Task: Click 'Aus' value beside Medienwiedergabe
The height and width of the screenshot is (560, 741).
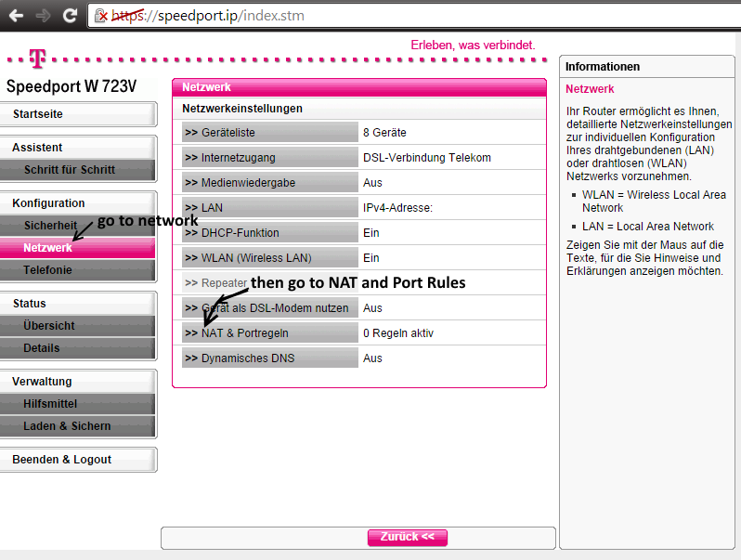Action: point(372,182)
